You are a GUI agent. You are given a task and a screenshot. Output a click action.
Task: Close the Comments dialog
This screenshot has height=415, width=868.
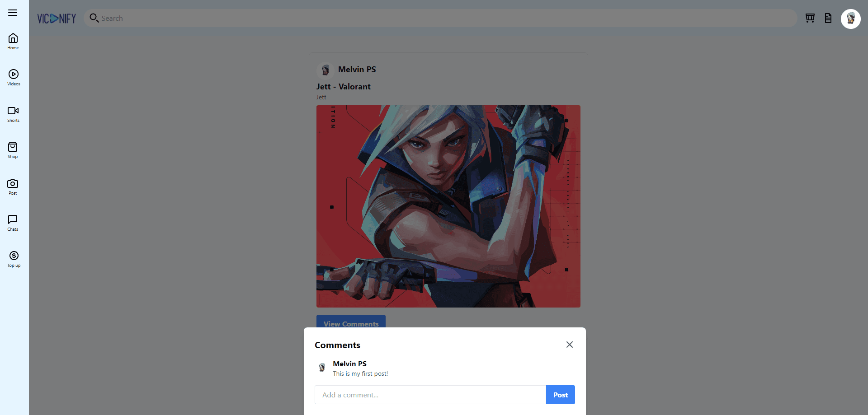click(x=570, y=345)
